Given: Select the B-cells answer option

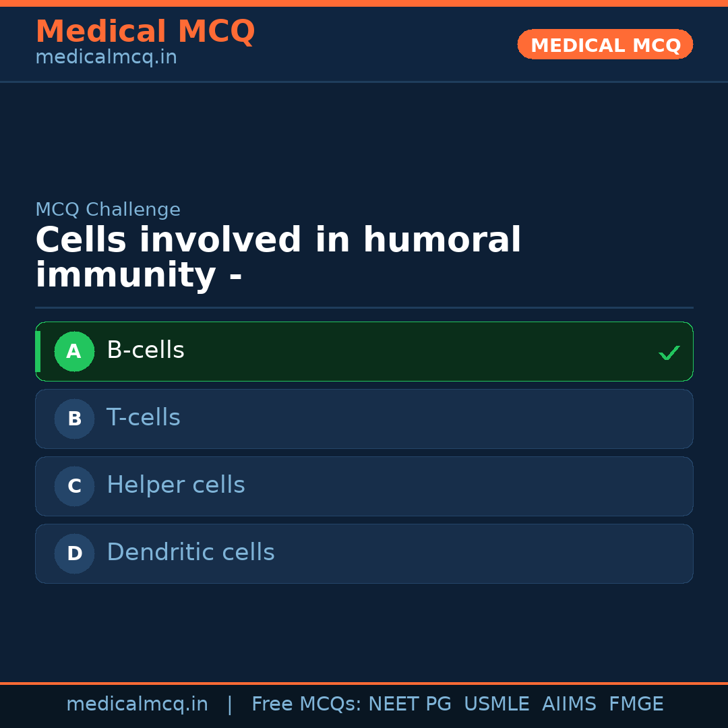Looking at the screenshot, I should (x=364, y=351).
